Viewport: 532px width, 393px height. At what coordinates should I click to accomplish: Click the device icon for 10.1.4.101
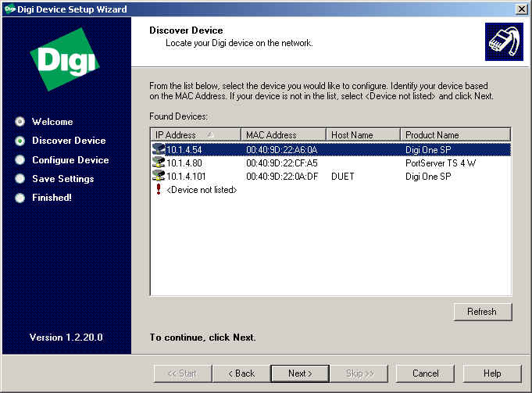click(159, 176)
